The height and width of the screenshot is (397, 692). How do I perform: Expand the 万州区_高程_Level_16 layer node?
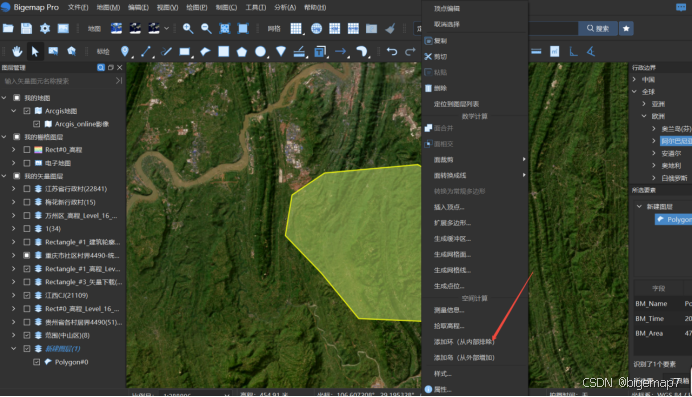tap(14, 215)
